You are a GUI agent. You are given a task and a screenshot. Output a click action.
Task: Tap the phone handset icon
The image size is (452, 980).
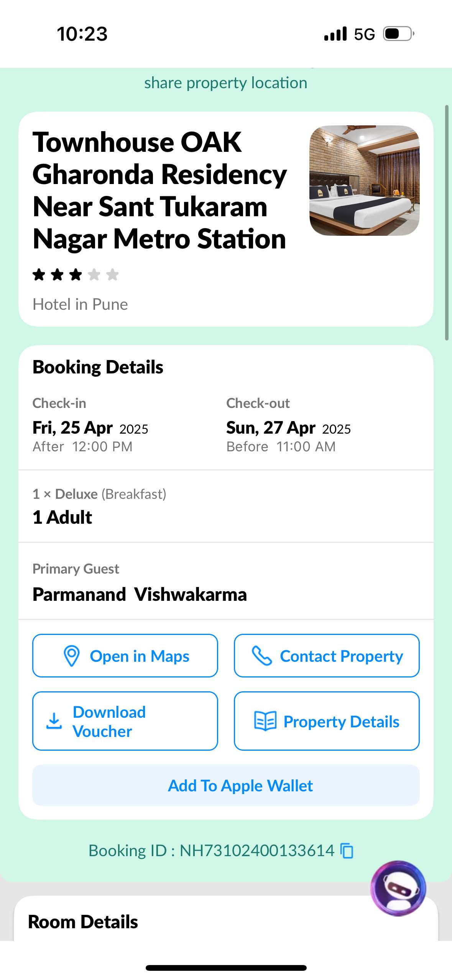pos(262,656)
